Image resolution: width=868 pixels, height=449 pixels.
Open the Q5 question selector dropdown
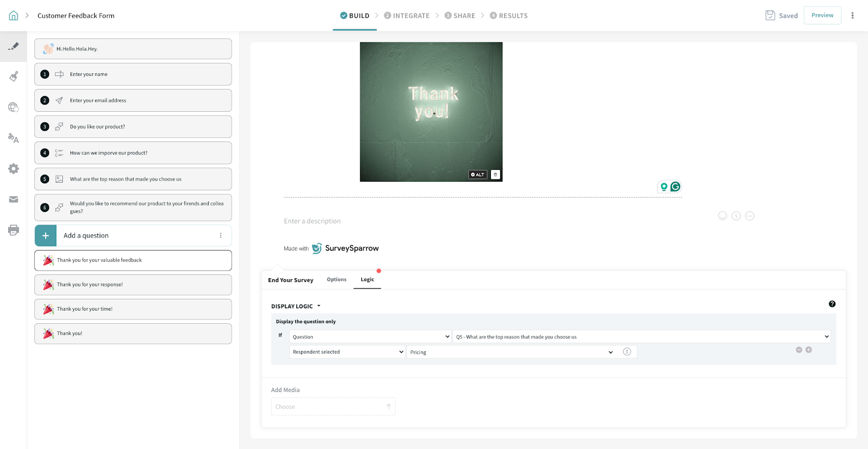point(641,337)
